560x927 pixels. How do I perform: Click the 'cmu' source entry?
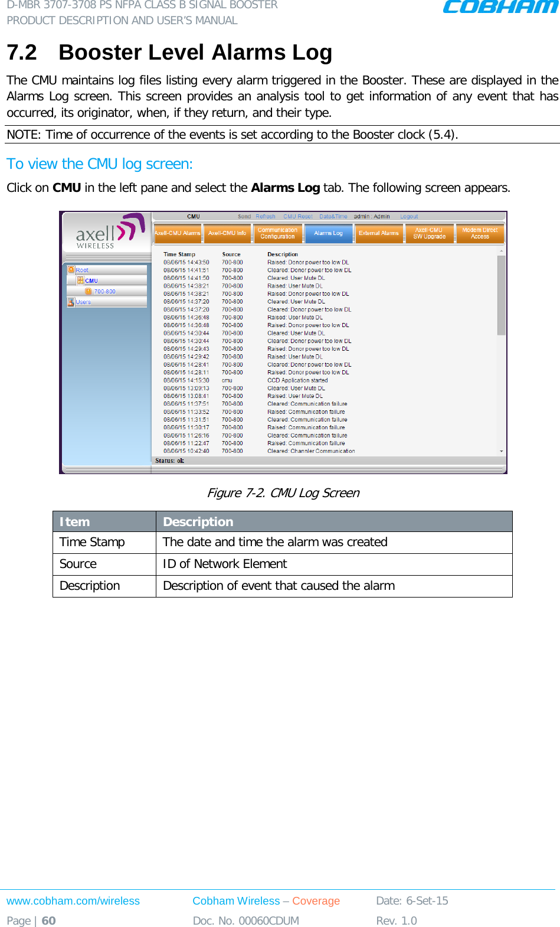pos(227,380)
